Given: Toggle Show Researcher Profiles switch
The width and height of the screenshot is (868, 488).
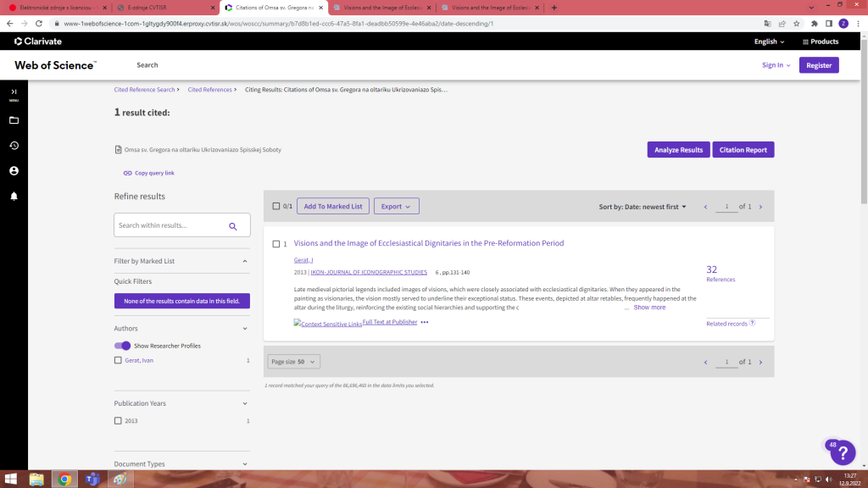Looking at the screenshot, I should (122, 346).
